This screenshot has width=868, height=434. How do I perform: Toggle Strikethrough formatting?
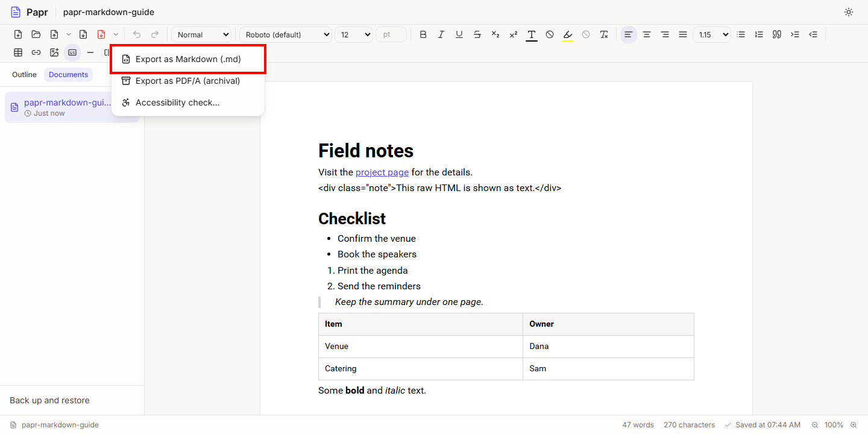(x=477, y=34)
